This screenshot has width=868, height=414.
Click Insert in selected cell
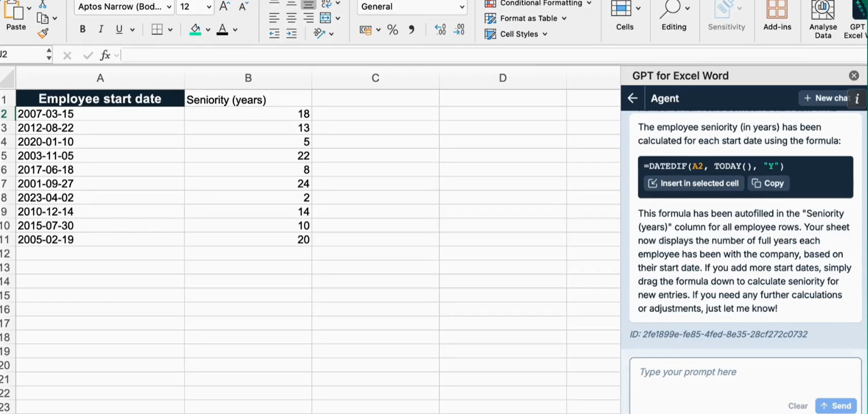[x=694, y=183]
